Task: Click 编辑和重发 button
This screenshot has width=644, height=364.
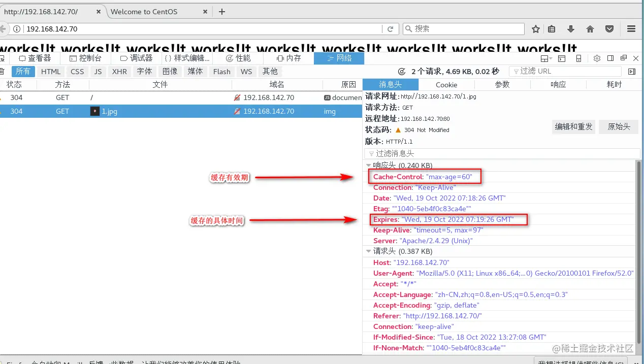Action: [574, 127]
